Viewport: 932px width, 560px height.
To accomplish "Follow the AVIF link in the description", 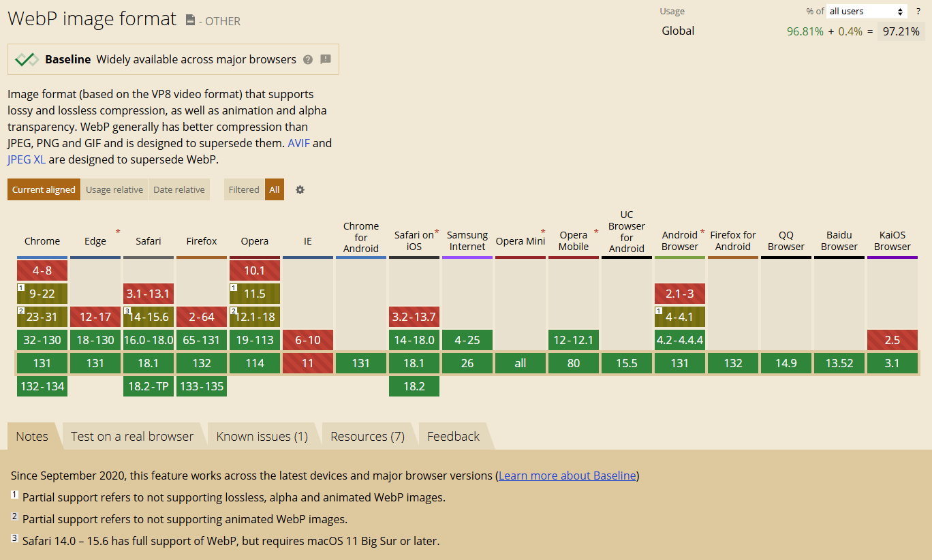I will coord(298,143).
